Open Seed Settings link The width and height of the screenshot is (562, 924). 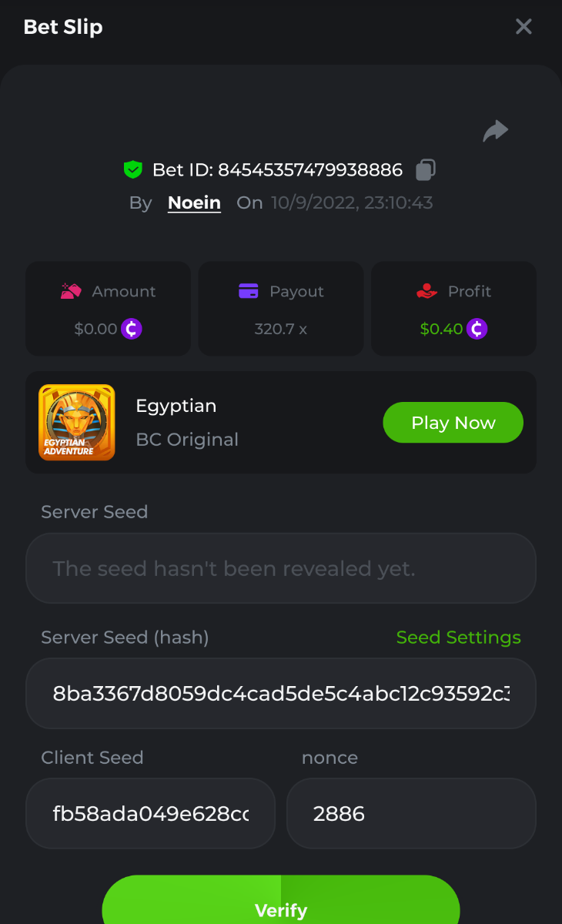(458, 638)
